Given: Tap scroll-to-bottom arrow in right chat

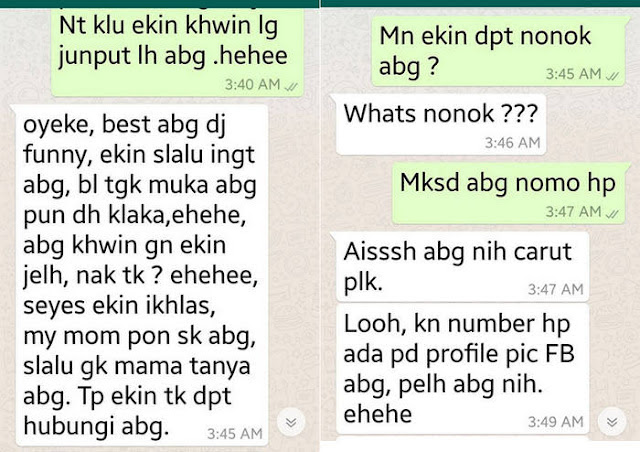Looking at the screenshot, I should click(612, 422).
